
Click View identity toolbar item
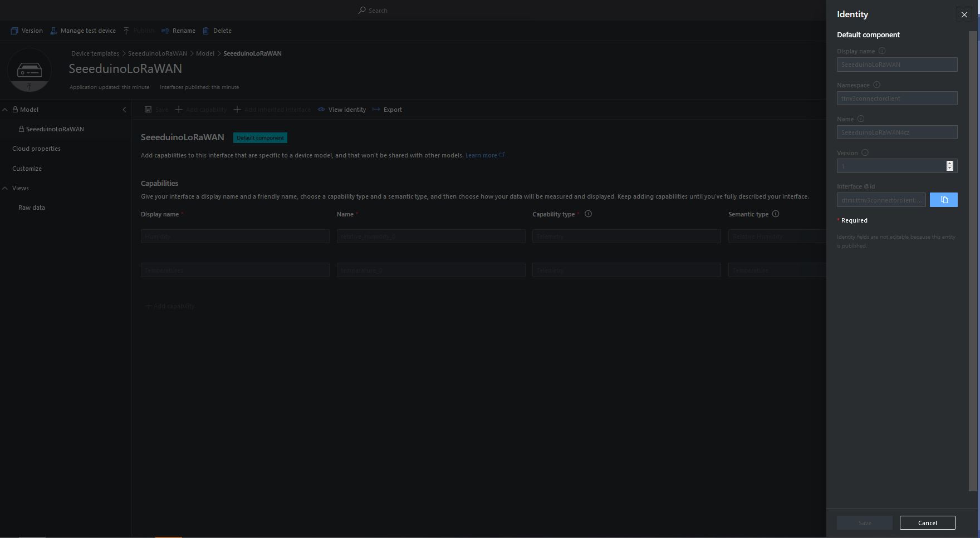point(342,110)
